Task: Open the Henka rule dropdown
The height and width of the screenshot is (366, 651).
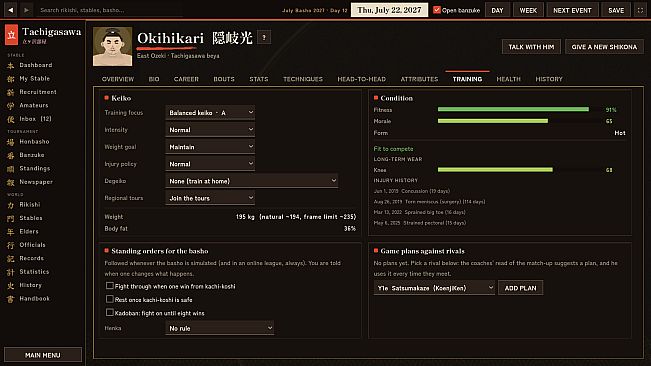Action: (x=220, y=328)
